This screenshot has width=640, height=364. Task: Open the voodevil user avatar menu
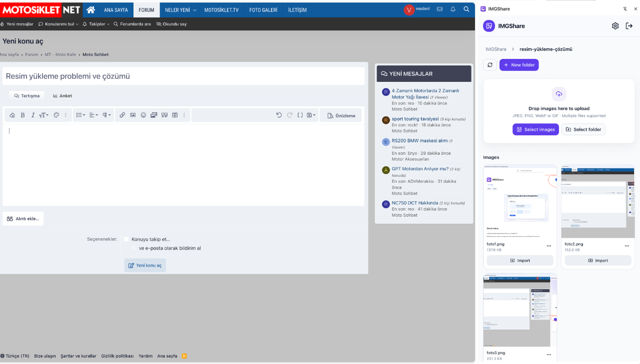point(409,9)
